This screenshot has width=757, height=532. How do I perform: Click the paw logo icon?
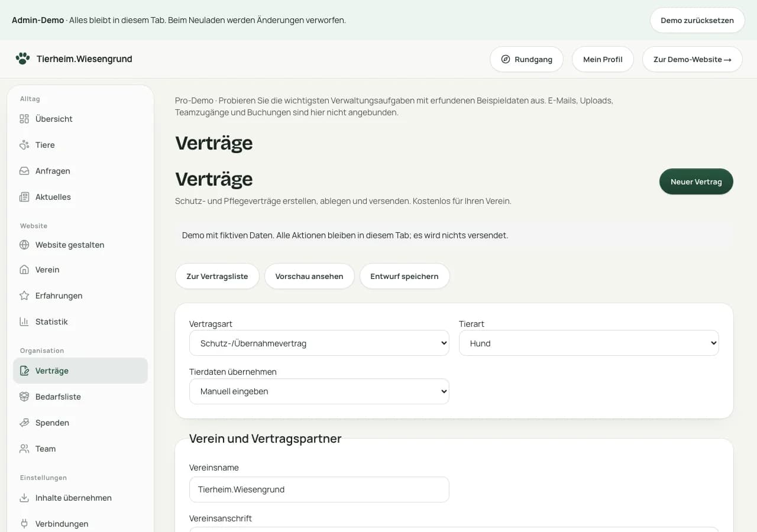point(23,59)
